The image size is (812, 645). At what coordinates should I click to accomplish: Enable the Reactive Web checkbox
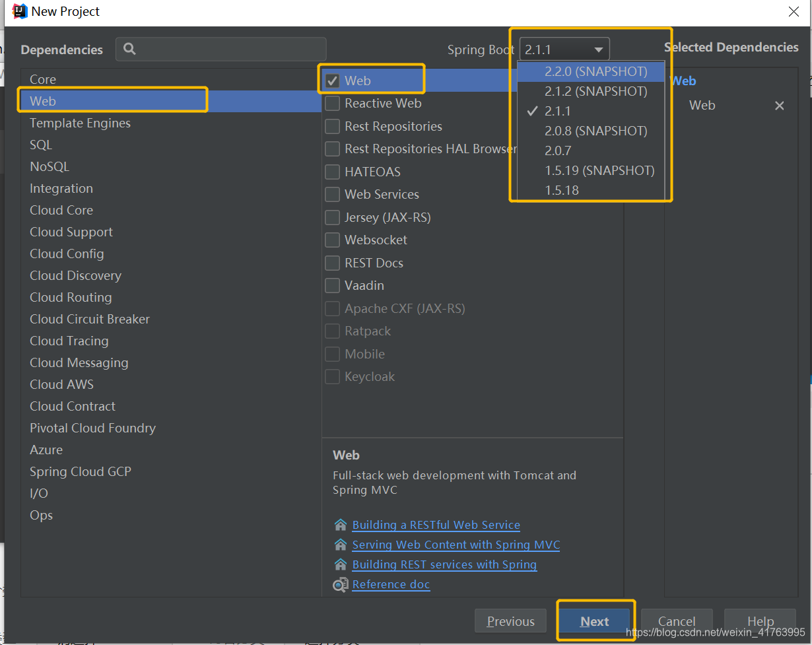[333, 104]
